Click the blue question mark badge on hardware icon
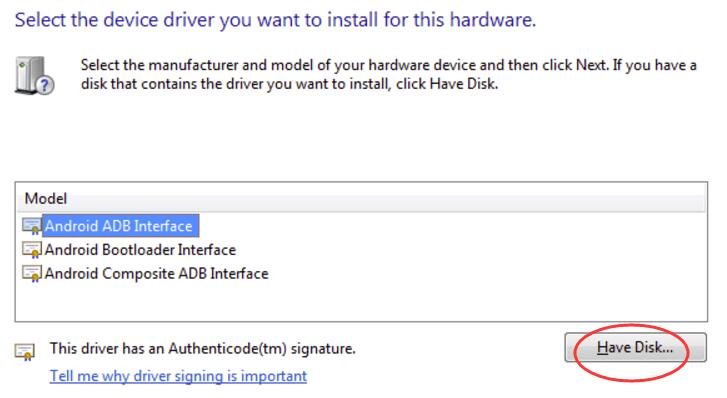This screenshot has width=727, height=398. pos(45,86)
